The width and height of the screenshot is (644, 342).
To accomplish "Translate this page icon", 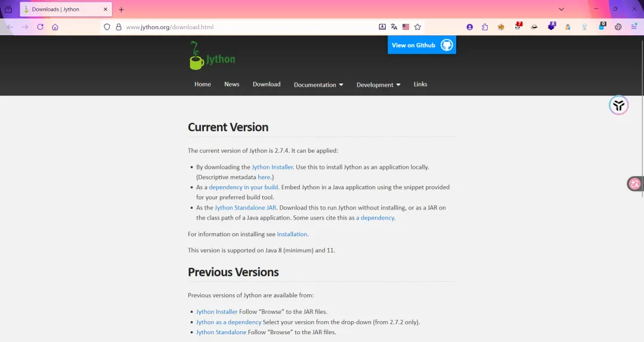I will pos(394,27).
